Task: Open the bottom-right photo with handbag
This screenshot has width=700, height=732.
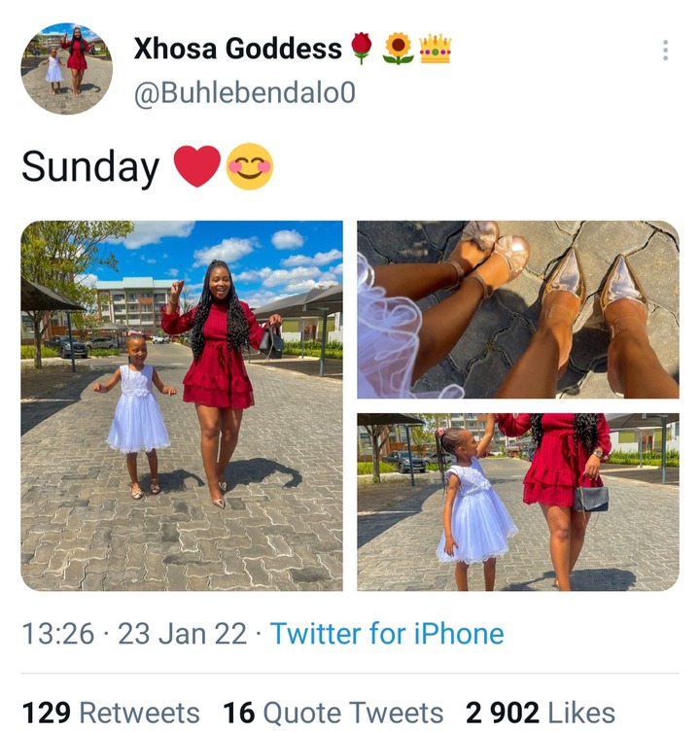Action: (518, 502)
